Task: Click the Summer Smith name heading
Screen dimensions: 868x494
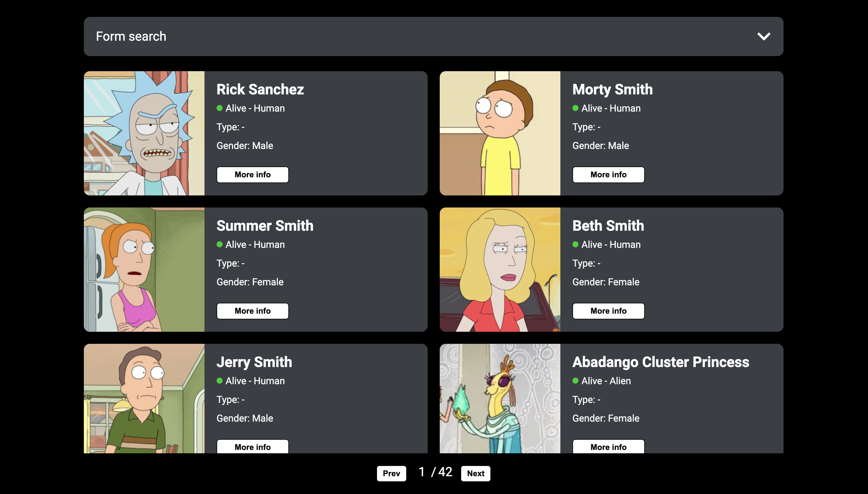Action: pyautogui.click(x=265, y=226)
